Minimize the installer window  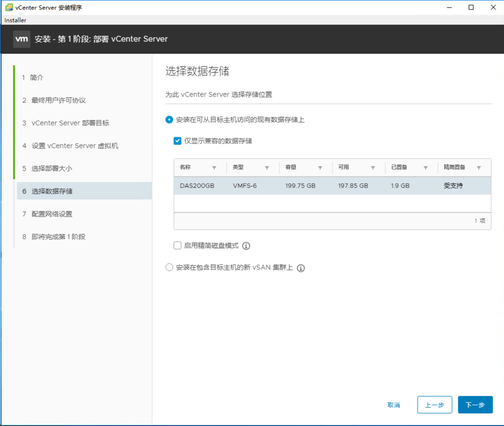point(449,7)
